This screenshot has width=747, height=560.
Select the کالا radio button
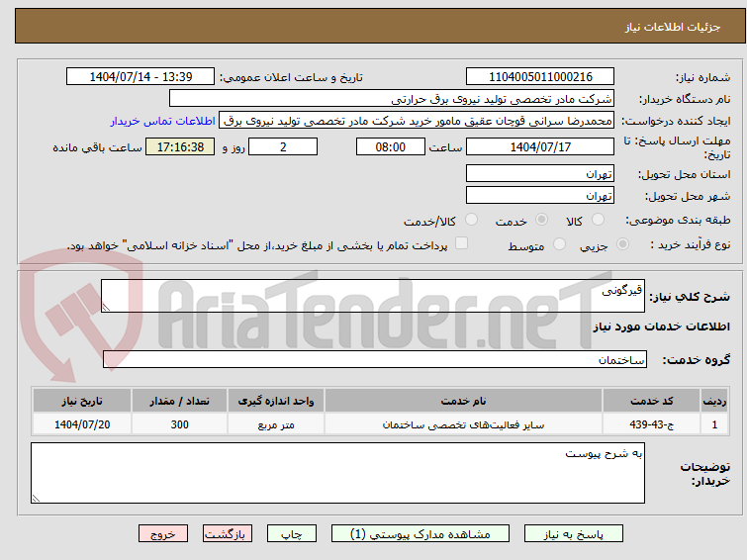598,220
